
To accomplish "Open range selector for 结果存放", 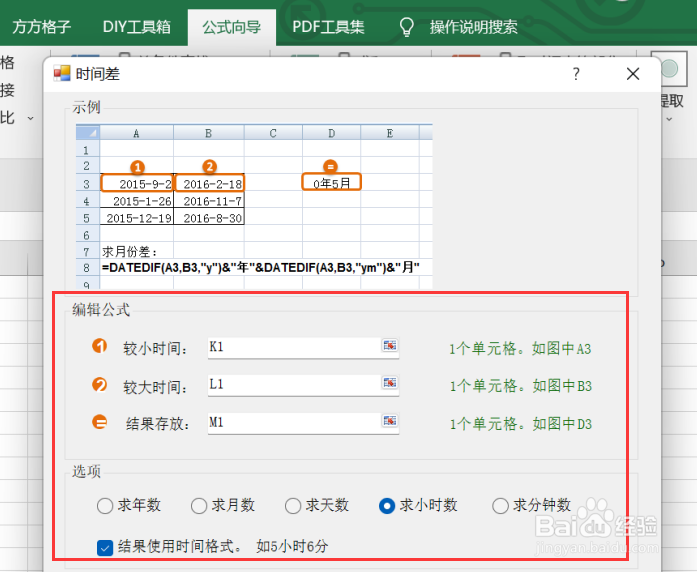I will pos(390,420).
